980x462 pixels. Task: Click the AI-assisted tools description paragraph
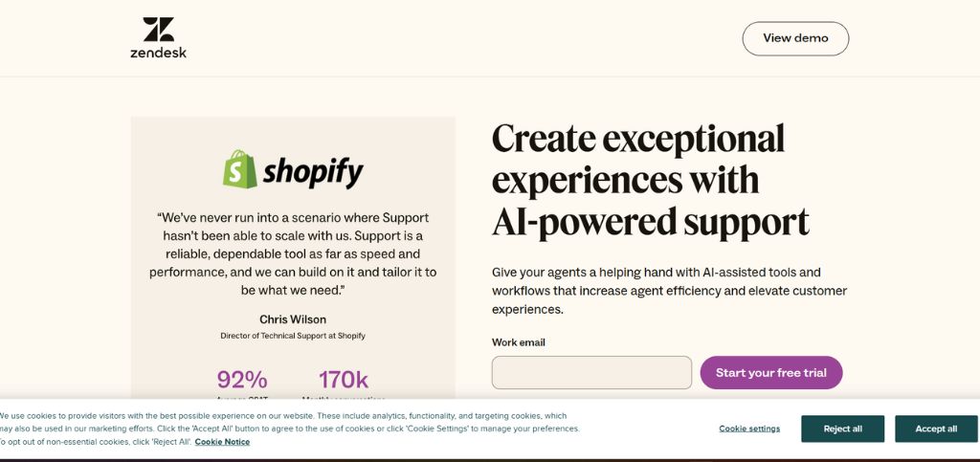[669, 291]
